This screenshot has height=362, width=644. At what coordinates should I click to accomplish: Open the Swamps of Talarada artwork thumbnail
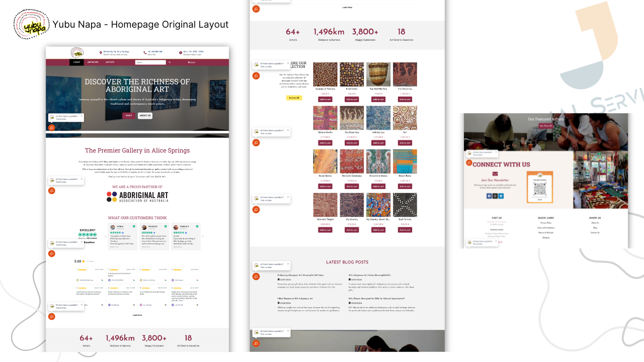(325, 74)
